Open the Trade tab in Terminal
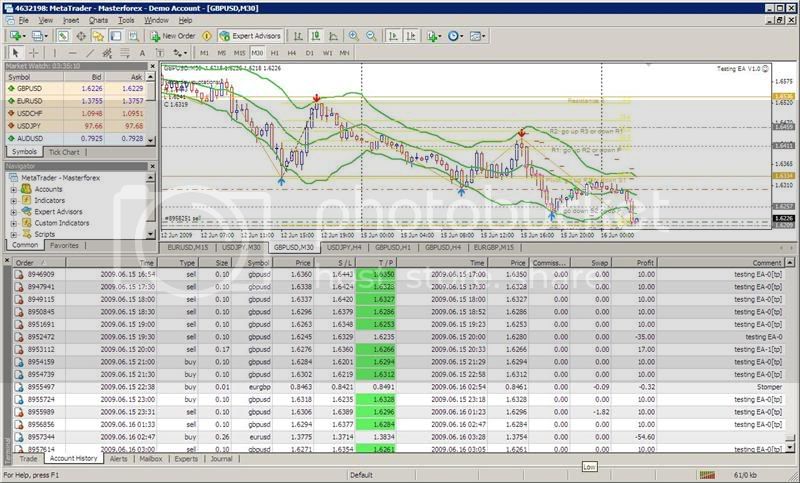The height and width of the screenshot is (483, 800). tap(28, 459)
